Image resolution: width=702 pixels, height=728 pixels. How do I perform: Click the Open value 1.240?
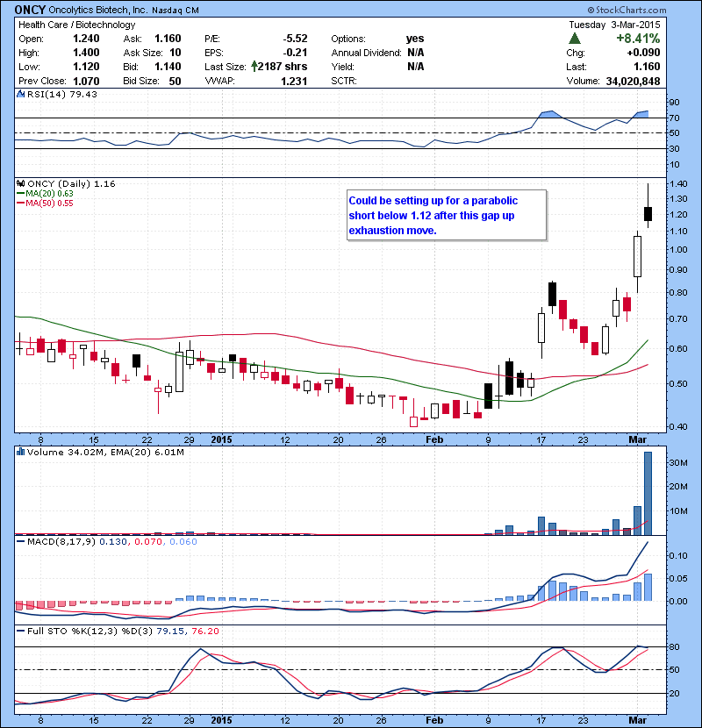pos(86,39)
